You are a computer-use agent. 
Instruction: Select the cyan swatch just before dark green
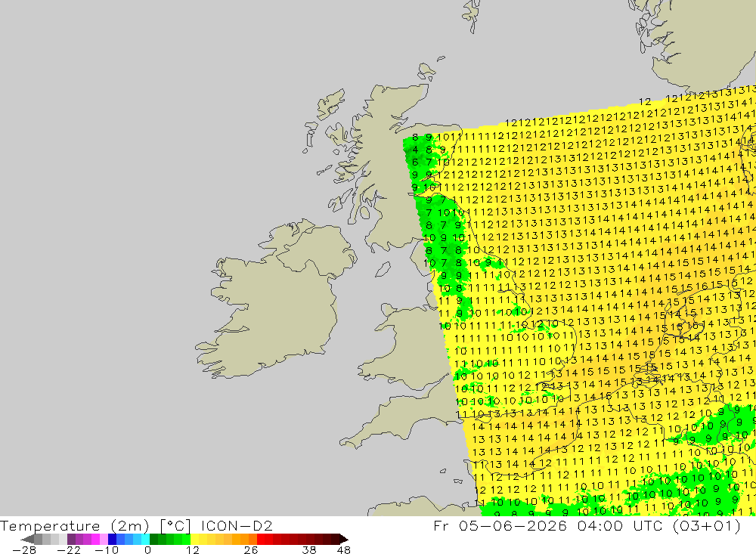point(145,539)
